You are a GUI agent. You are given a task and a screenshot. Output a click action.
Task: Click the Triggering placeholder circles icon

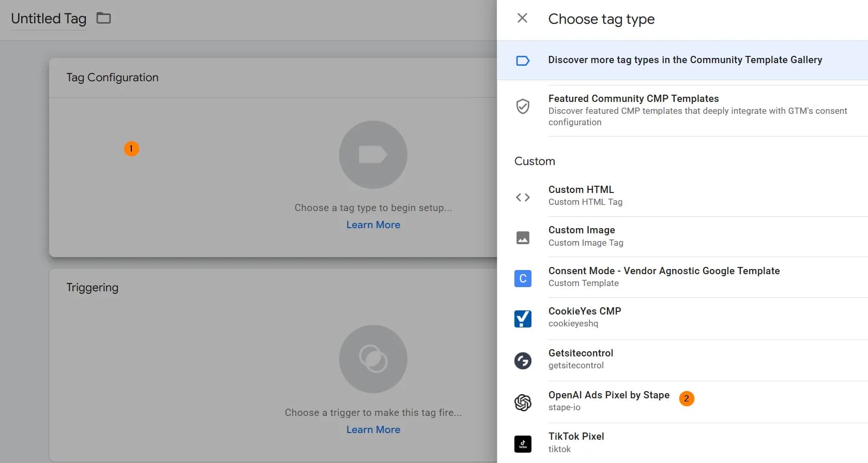[x=373, y=359]
